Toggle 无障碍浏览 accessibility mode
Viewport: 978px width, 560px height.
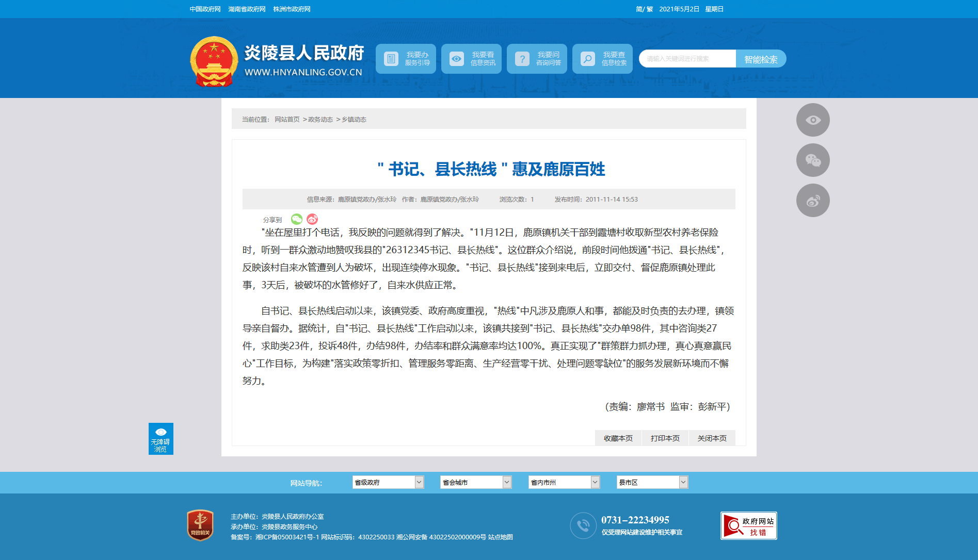161,439
